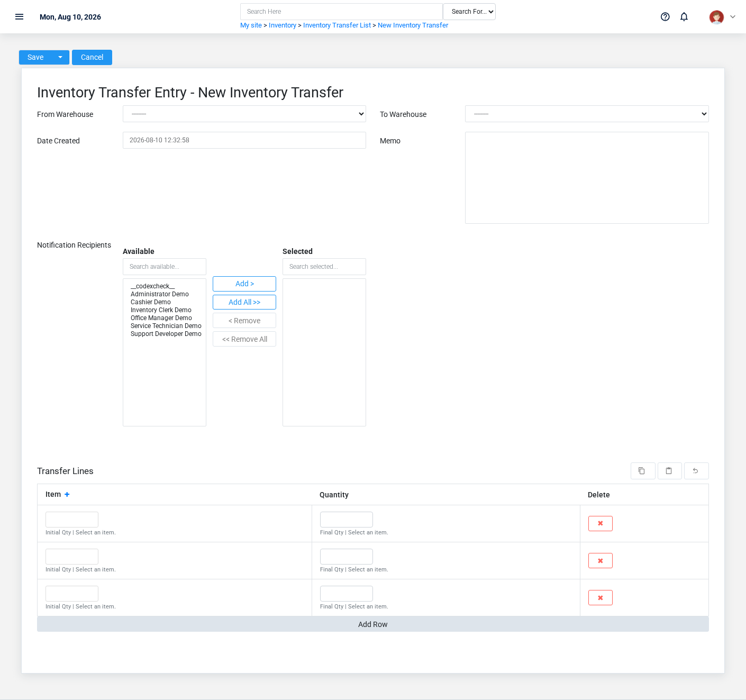Expand the user account chevron

click(x=733, y=17)
